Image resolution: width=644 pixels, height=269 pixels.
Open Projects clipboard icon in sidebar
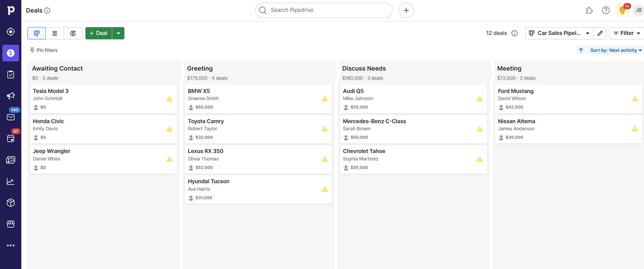point(11,74)
